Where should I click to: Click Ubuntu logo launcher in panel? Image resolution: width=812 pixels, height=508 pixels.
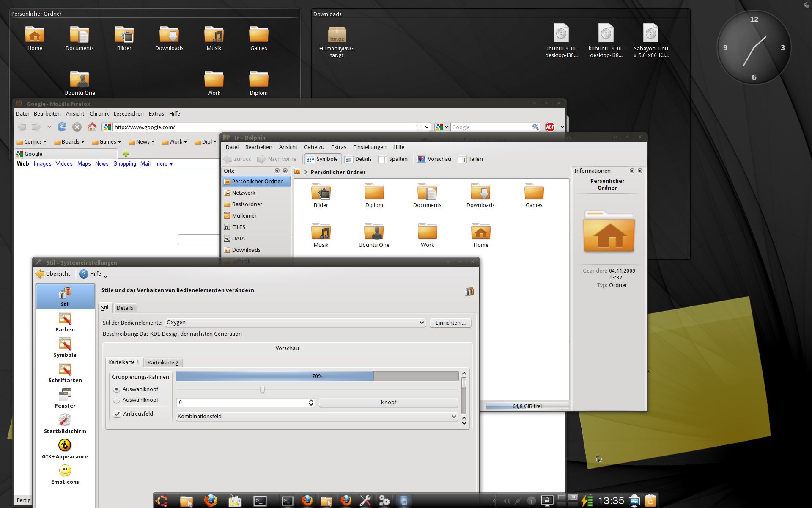[x=162, y=501]
